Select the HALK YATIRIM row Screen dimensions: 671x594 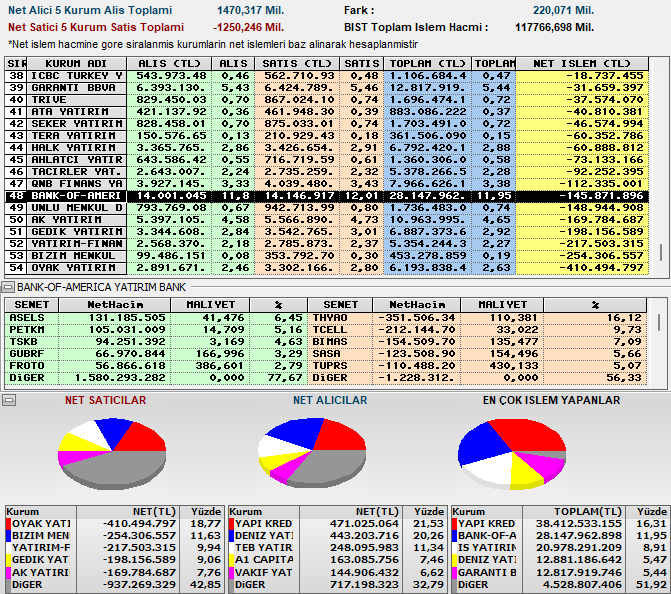[x=327, y=148]
